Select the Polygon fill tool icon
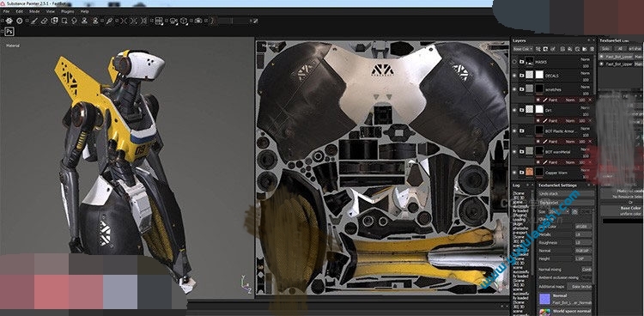Image resolution: width=644 pixels, height=316 pixels. 64,21
